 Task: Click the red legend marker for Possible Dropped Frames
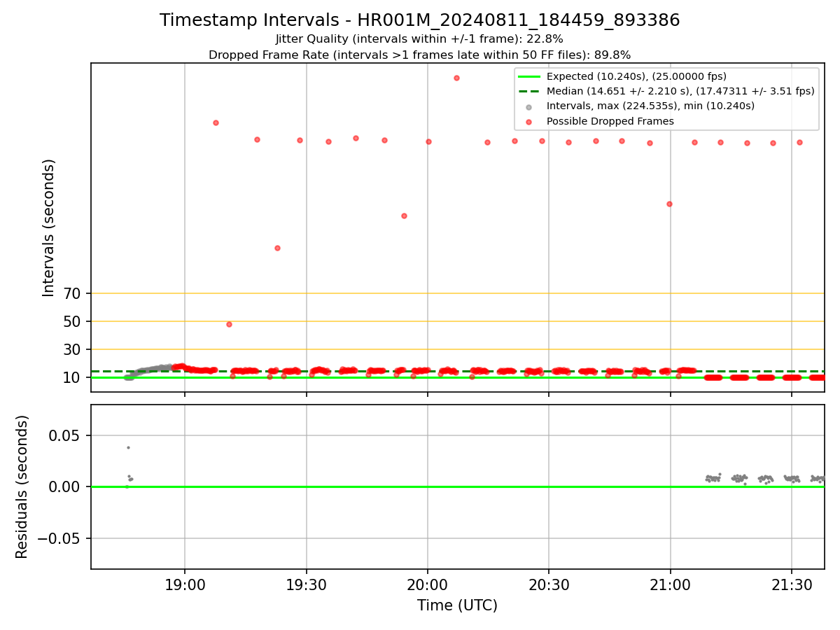click(x=528, y=122)
